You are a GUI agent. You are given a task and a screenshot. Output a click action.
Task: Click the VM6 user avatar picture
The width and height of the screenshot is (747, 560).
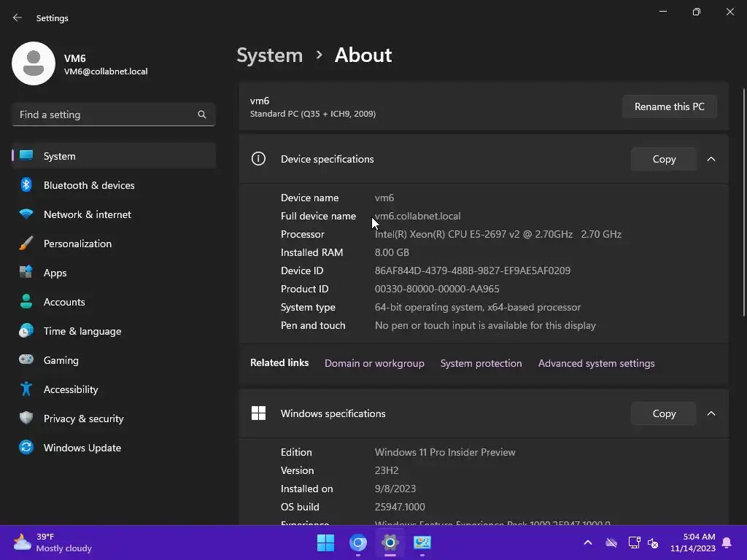click(34, 63)
